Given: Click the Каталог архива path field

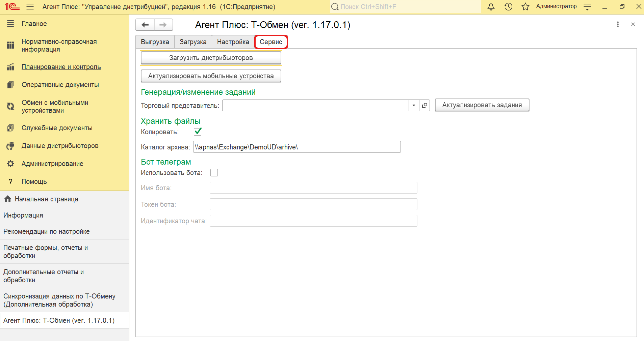Looking at the screenshot, I should (297, 147).
